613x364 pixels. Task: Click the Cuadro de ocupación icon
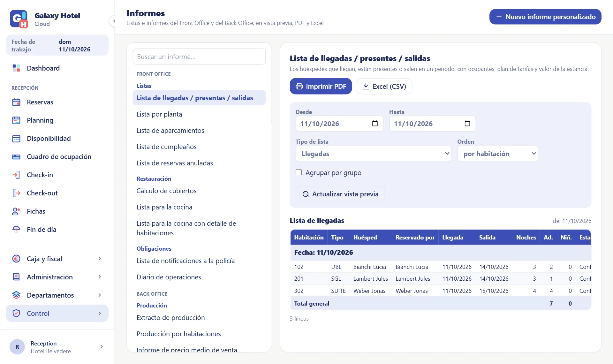tap(16, 157)
